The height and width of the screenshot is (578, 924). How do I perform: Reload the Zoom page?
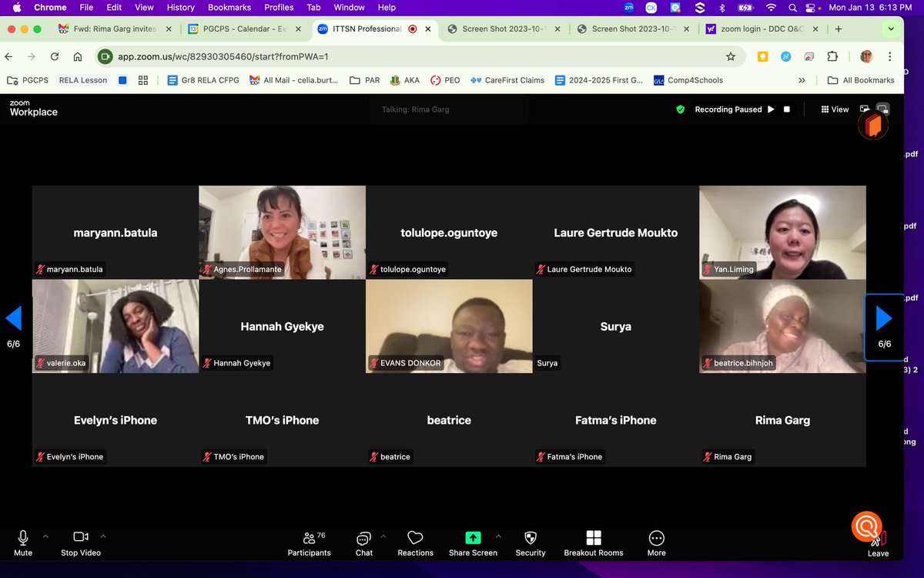click(x=55, y=56)
